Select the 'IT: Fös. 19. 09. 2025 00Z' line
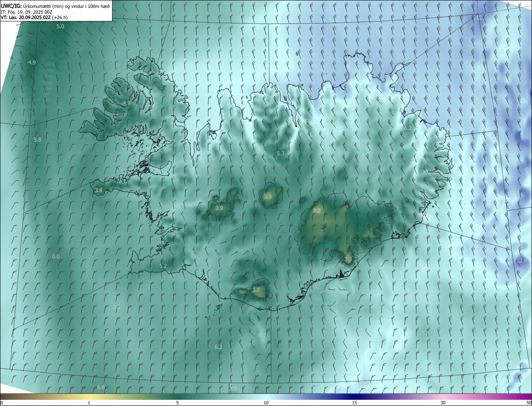The width and height of the screenshot is (532, 406). (x=26, y=12)
